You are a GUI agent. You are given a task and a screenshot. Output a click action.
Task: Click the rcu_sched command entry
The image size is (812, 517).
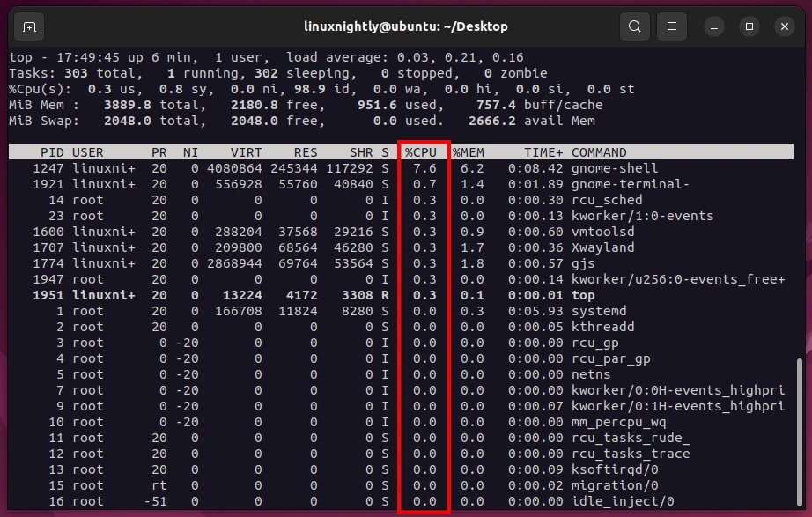607,200
